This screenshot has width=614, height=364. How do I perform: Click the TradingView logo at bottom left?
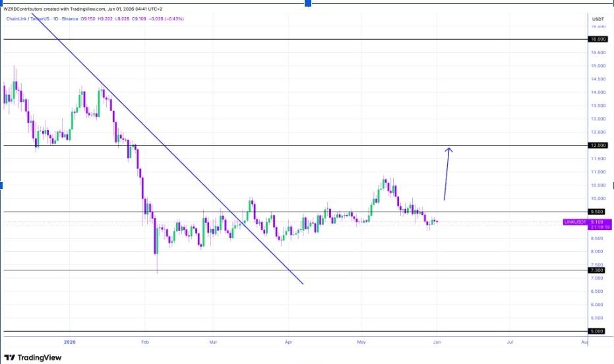33,358
